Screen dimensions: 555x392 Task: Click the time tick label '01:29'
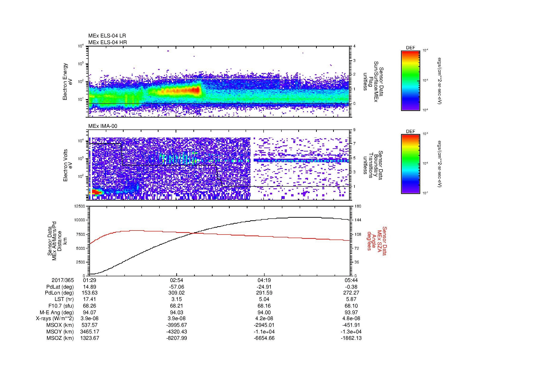click(89, 280)
